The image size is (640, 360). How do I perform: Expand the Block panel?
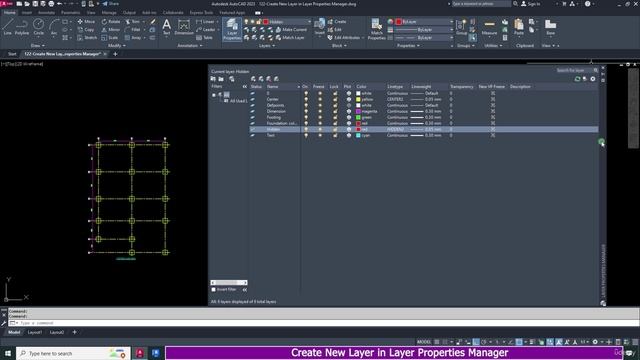coord(339,46)
